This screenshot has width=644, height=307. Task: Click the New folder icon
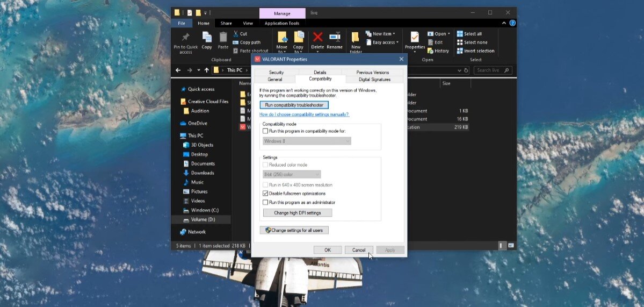pyautogui.click(x=356, y=38)
